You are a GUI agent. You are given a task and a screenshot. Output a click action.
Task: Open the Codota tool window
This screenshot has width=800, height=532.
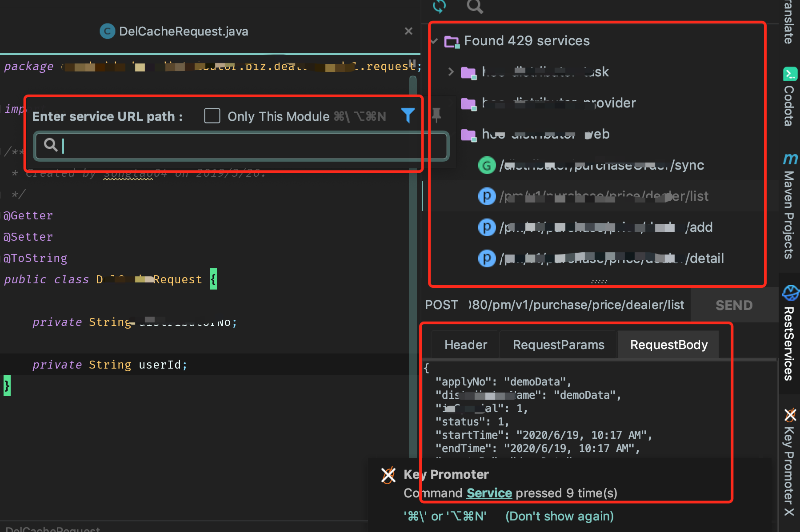pyautogui.click(x=789, y=97)
